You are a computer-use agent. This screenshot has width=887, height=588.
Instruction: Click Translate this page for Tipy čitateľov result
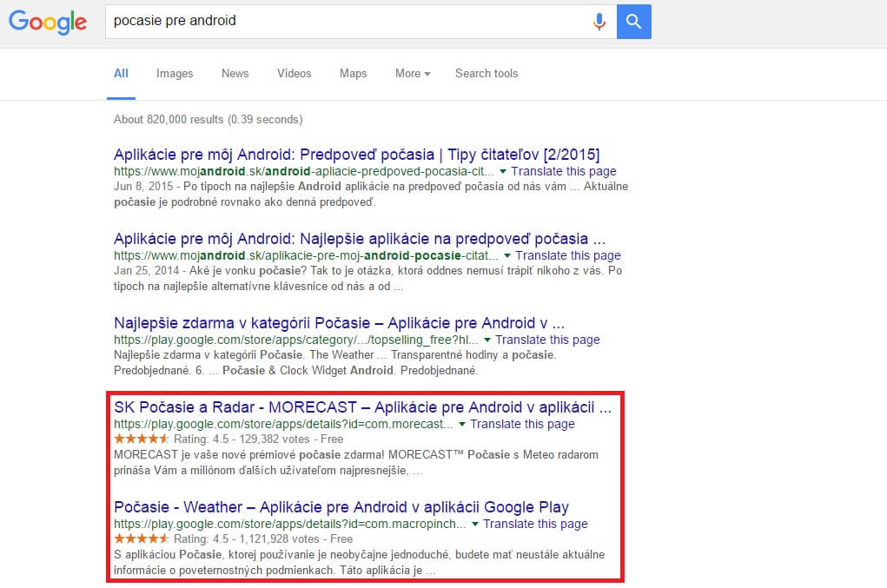click(x=564, y=171)
